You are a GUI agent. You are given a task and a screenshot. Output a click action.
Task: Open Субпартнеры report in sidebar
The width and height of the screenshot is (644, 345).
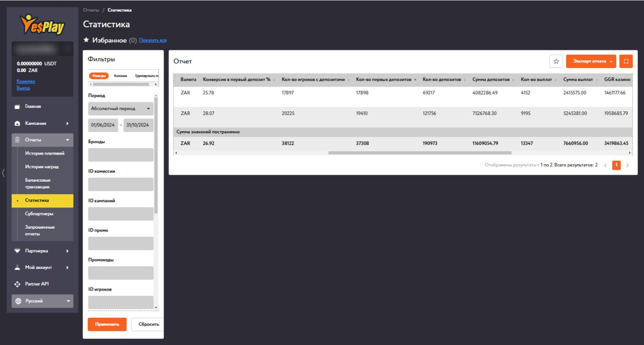(39, 214)
